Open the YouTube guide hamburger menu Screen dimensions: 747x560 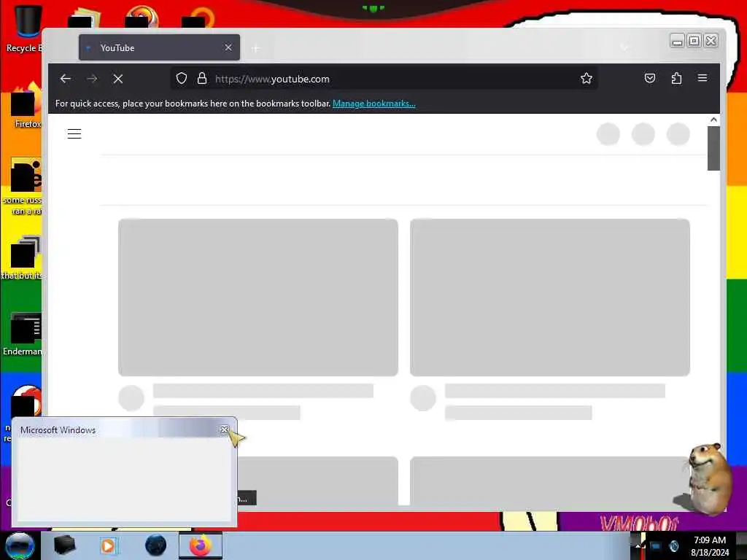pos(74,134)
